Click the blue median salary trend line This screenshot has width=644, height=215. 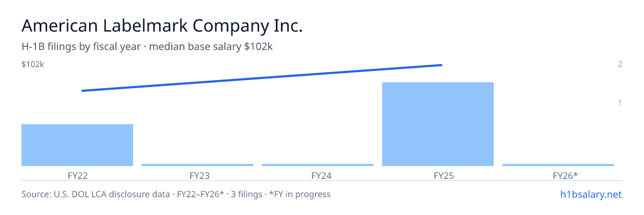[x=262, y=78]
